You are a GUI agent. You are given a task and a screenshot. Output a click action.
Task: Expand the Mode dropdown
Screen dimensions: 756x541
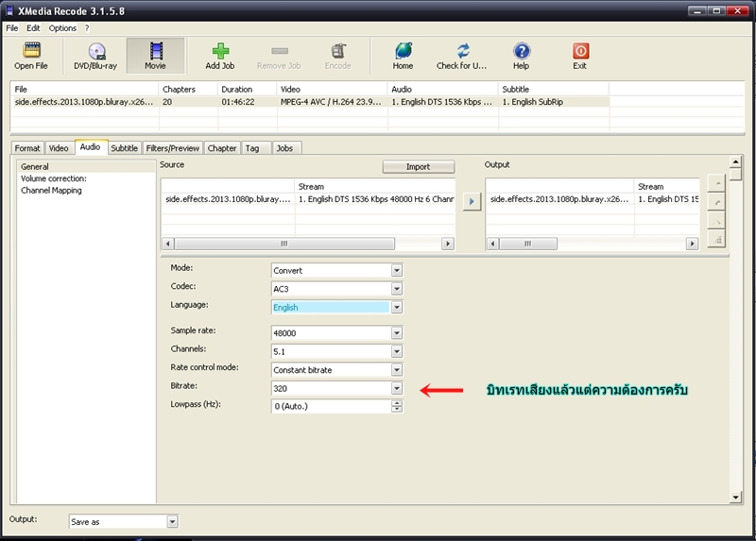tap(397, 271)
